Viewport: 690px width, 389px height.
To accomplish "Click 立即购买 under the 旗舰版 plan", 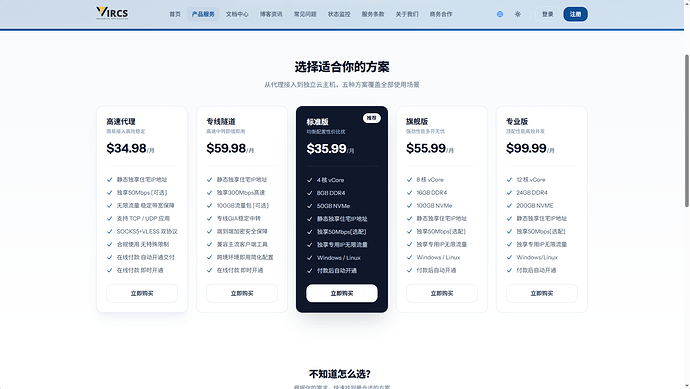I will 441,293.
